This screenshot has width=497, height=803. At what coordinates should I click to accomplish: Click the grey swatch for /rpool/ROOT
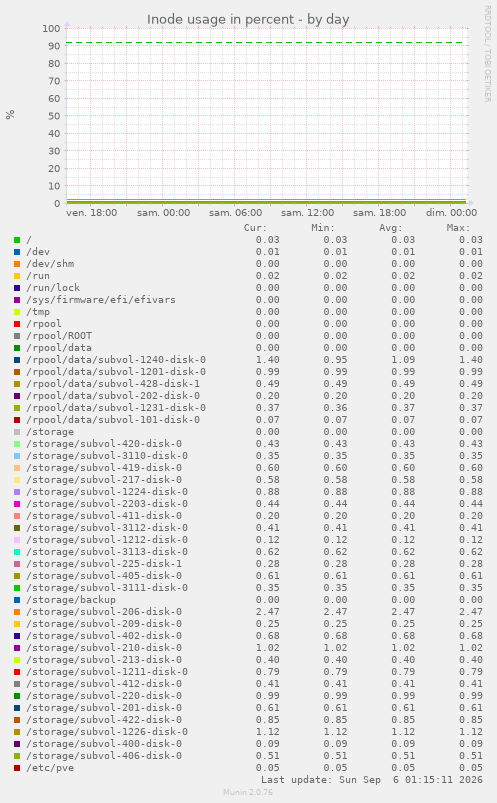point(17,336)
